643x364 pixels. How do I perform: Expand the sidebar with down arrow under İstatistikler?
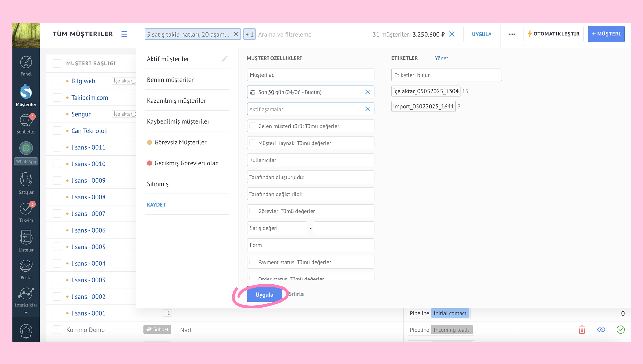point(26,313)
